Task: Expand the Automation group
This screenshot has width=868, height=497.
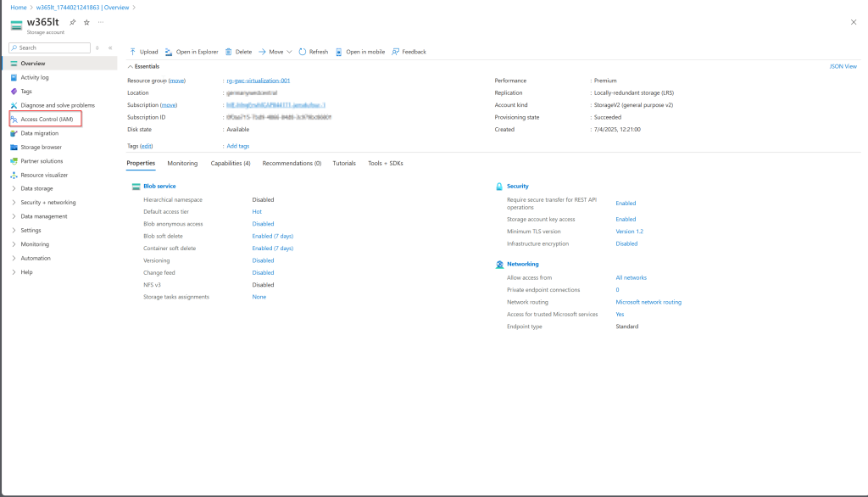Action: point(14,258)
